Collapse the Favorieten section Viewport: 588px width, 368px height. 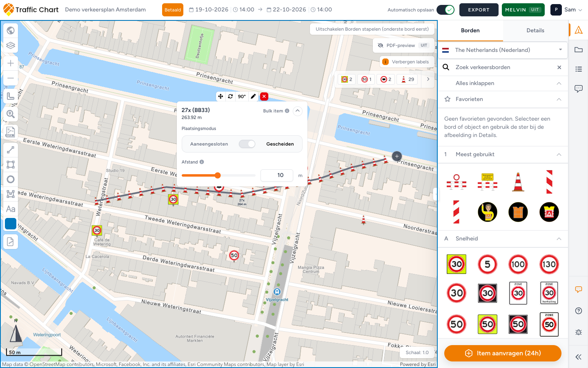(x=559, y=99)
